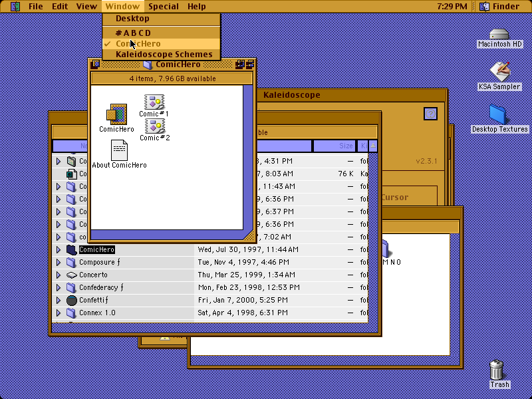
Task: Toggle the sort order button beside Size column
Action: (373, 146)
